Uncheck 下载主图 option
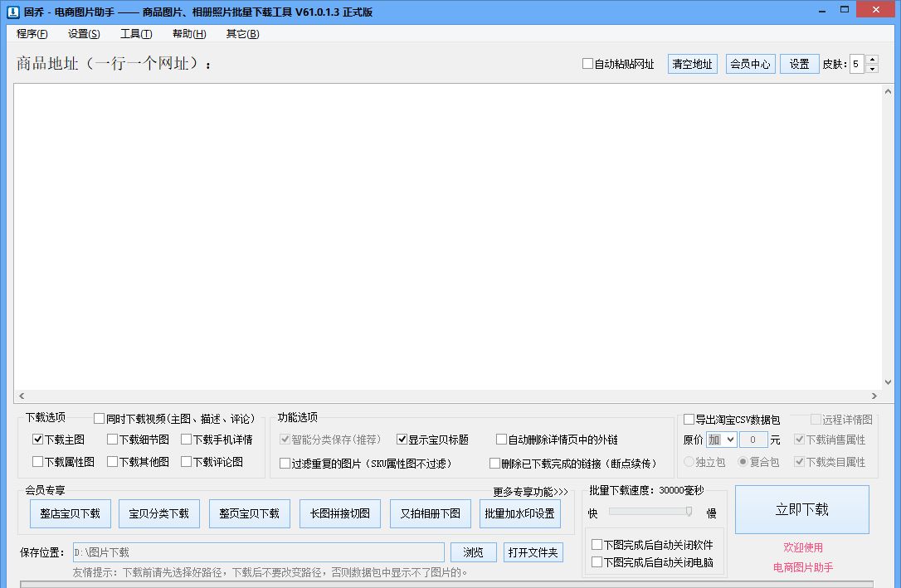The height and width of the screenshot is (588, 901). click(37, 440)
